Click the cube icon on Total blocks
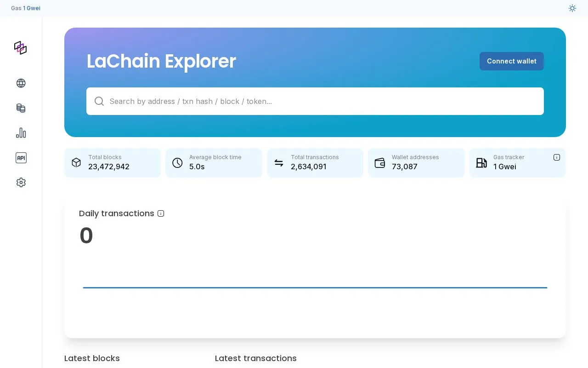 pos(76,162)
